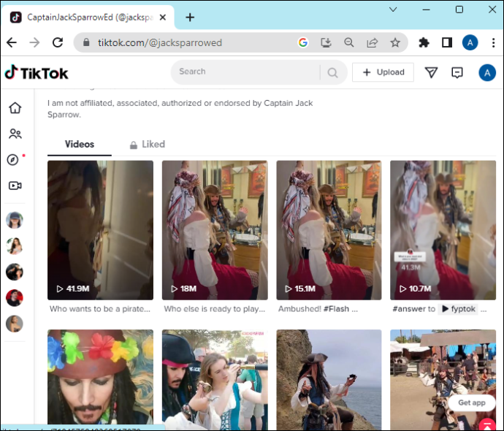Bookmark this page with star icon
Viewport: 504px width, 431px height.
click(x=395, y=42)
